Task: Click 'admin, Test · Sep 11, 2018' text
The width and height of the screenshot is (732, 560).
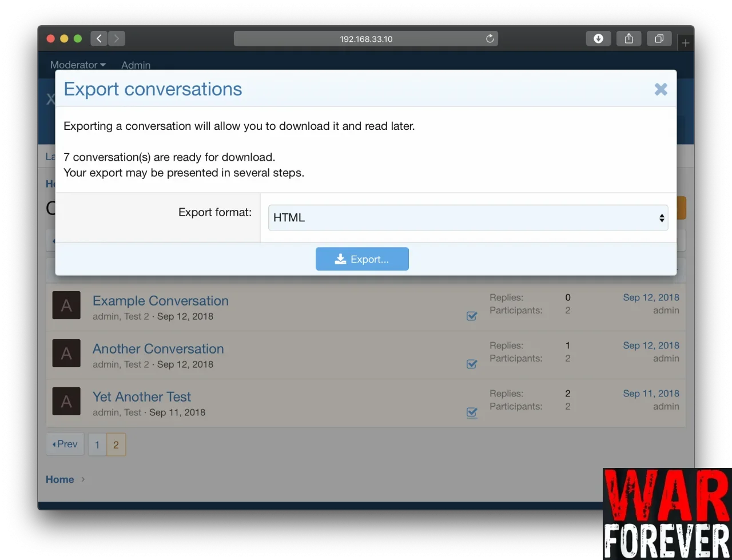Action: point(149,412)
